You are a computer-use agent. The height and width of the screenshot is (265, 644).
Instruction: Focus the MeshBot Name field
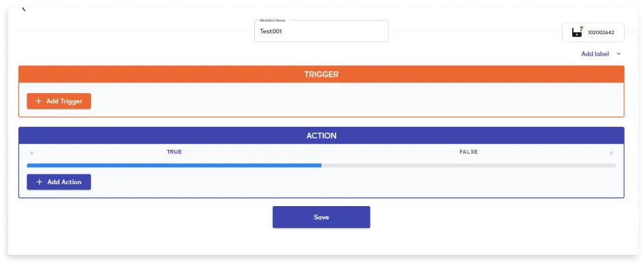(x=321, y=31)
